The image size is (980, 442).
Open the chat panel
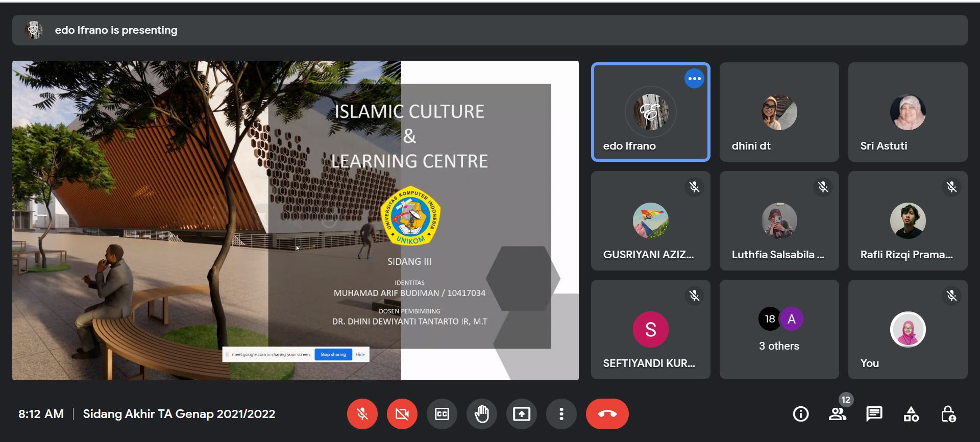tap(874, 414)
